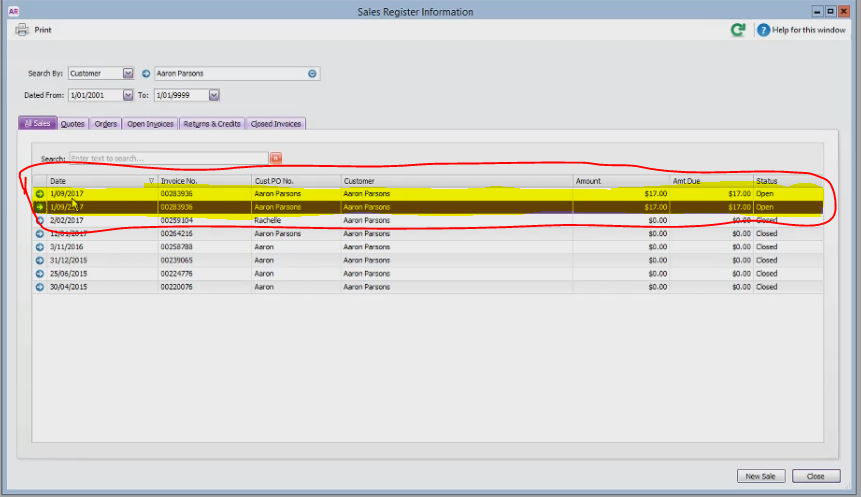Switch to the Returns & Credits tab
The image size is (861, 497).
212,124
